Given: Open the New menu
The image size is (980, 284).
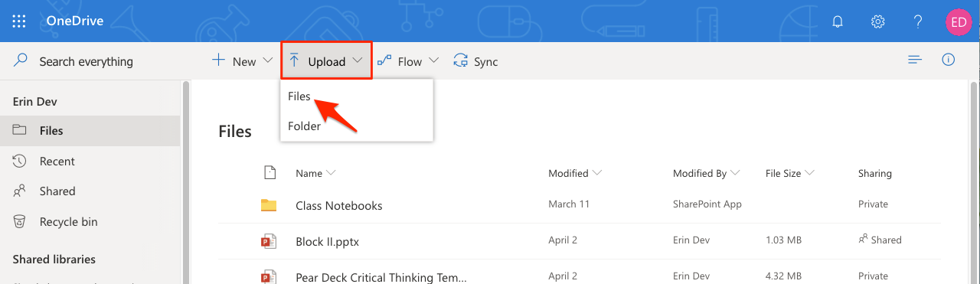Looking at the screenshot, I should (x=242, y=61).
